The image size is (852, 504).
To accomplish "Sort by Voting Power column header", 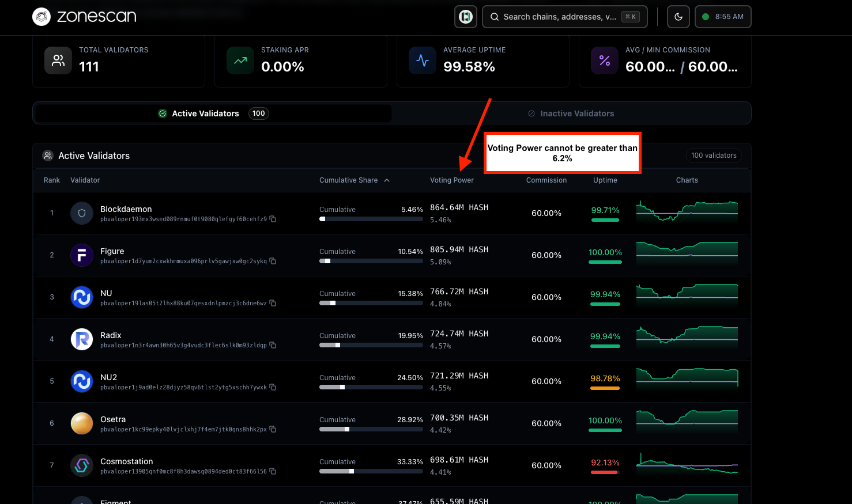I will pos(452,180).
